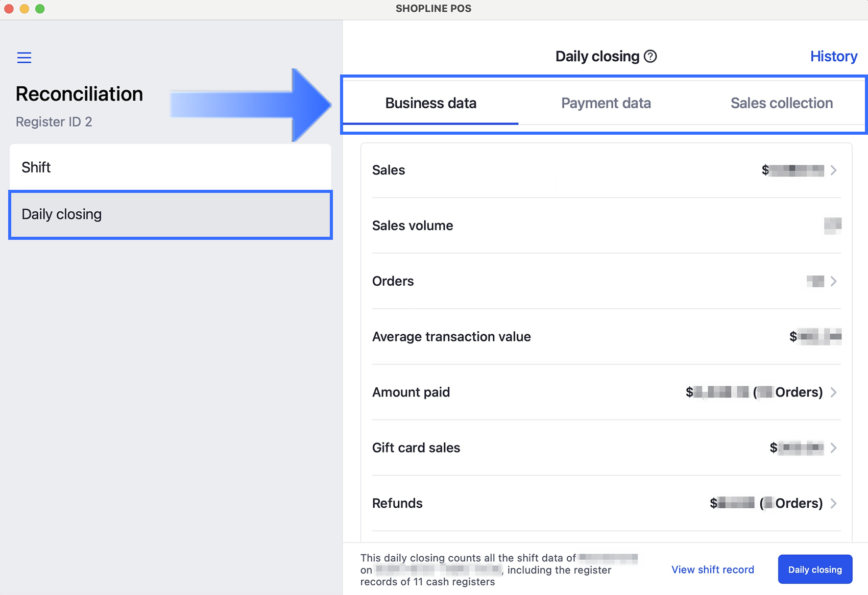868x595 pixels.
Task: Click the Sales volume row
Action: click(606, 226)
